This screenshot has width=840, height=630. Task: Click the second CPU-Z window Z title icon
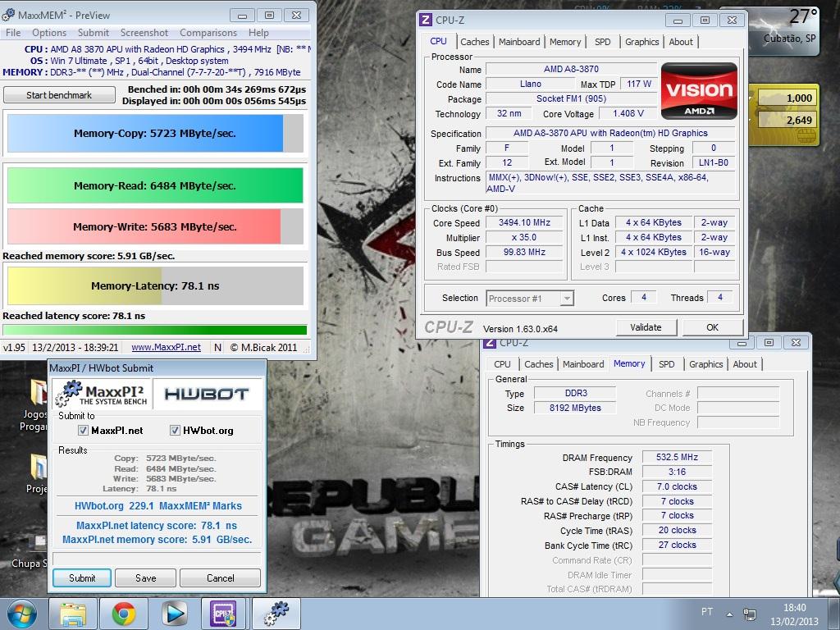click(490, 343)
